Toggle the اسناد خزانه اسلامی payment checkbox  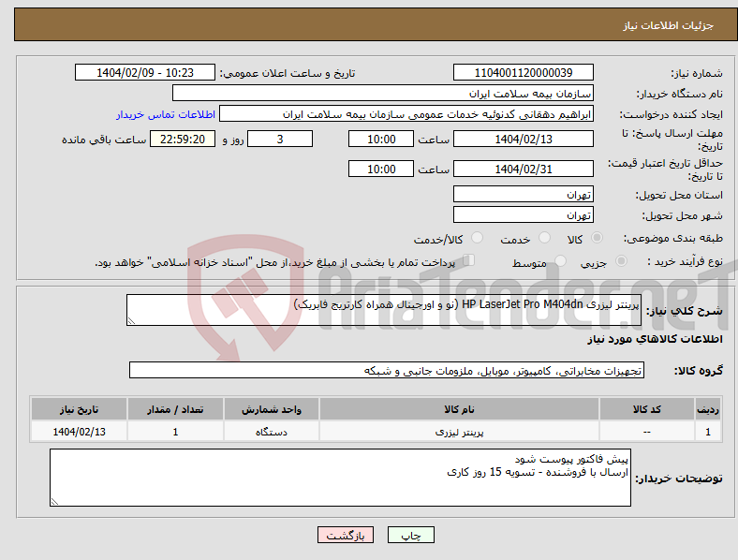469,260
